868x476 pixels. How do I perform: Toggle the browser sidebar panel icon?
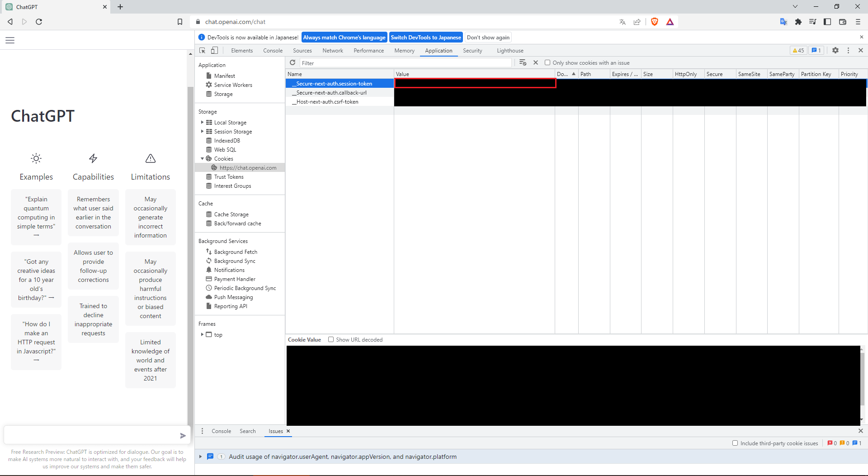click(x=827, y=22)
